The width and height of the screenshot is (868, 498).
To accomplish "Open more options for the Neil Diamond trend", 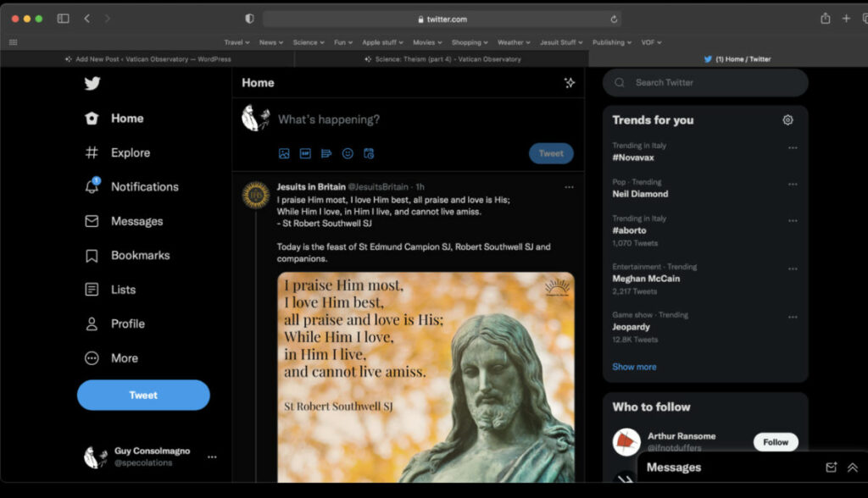I will pyautogui.click(x=793, y=185).
